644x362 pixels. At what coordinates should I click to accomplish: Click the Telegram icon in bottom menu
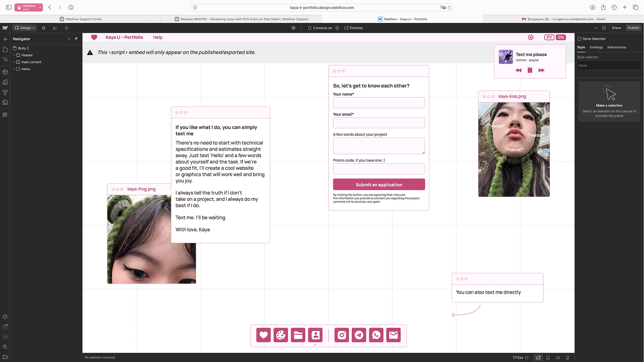(x=359, y=335)
